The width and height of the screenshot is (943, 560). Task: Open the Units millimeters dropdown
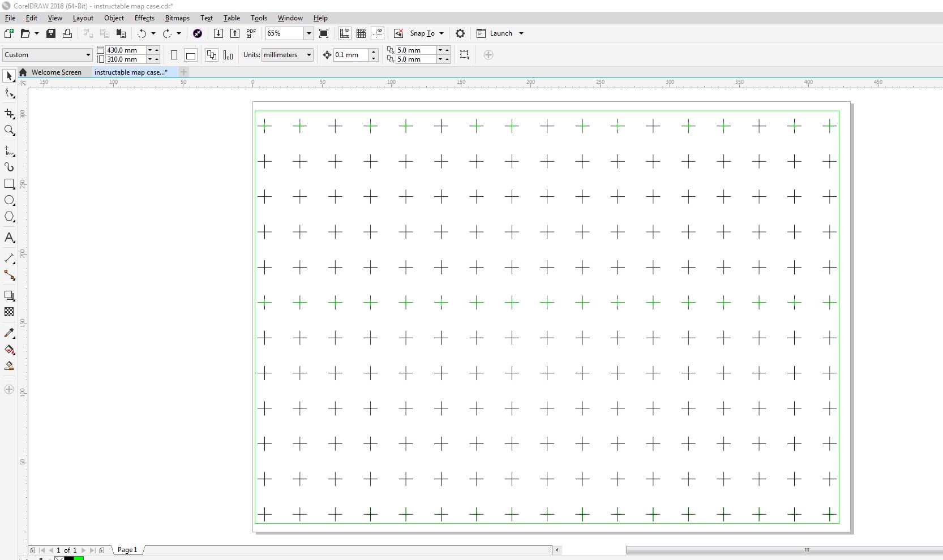pos(288,55)
